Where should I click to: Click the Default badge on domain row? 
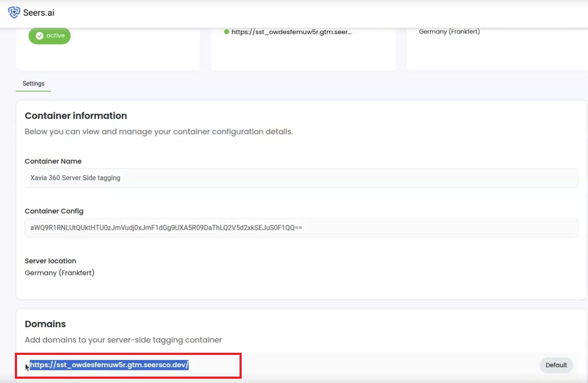click(x=556, y=365)
